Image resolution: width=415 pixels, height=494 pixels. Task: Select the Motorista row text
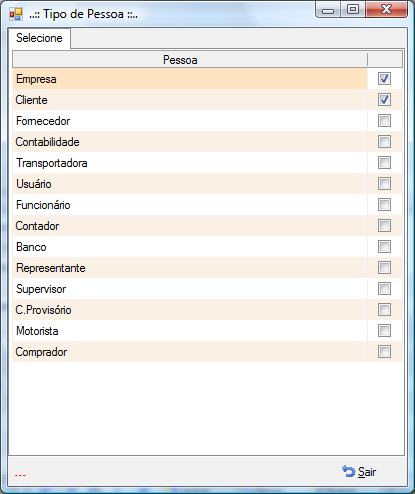pyautogui.click(x=37, y=331)
